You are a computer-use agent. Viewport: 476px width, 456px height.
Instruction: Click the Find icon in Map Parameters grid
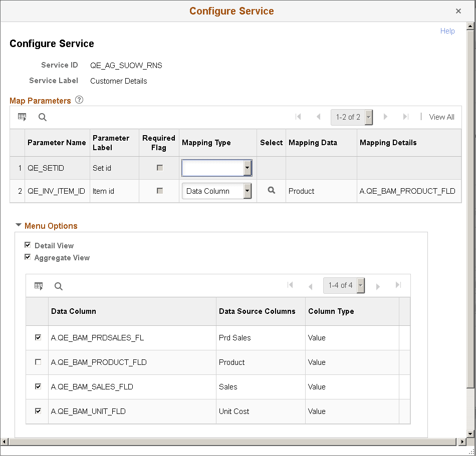[43, 117]
